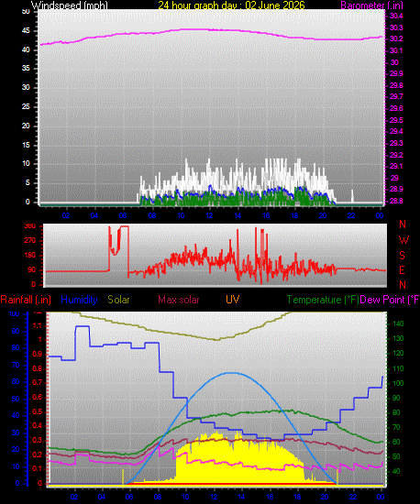Click the W compass label on direction graph
The width and height of the screenshot is (420, 504).
[x=403, y=240]
